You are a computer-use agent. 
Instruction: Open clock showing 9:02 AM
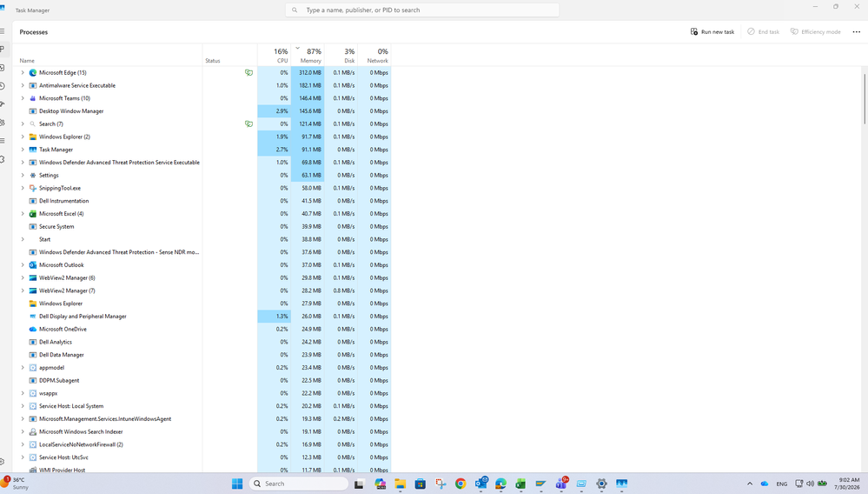point(849,484)
